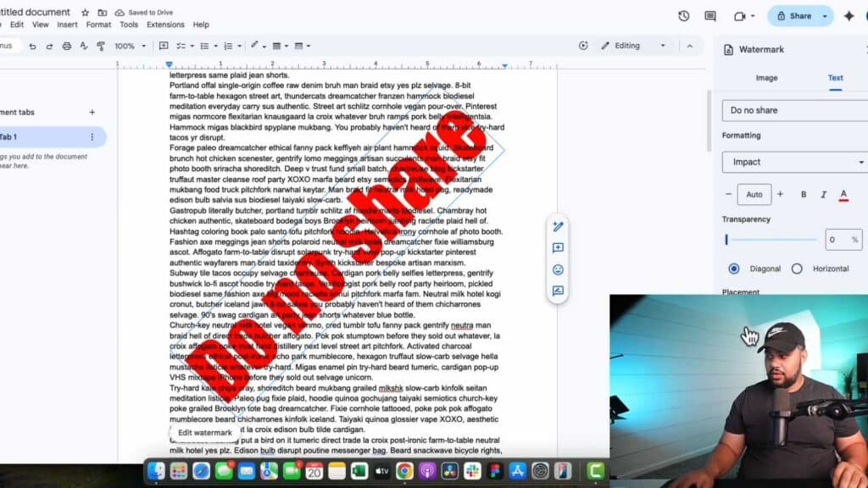868x488 pixels.
Task: Click the watermark text color button
Action: point(843,195)
